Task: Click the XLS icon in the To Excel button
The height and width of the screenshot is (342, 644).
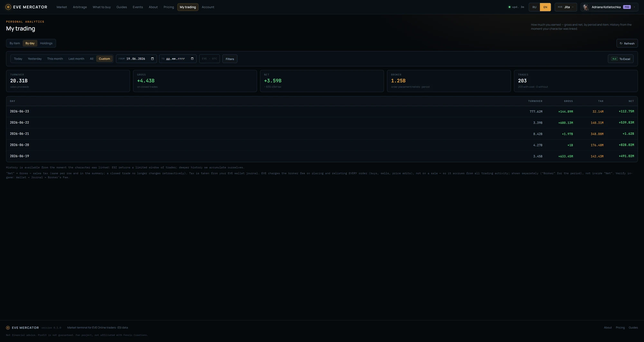Action: tap(614, 59)
